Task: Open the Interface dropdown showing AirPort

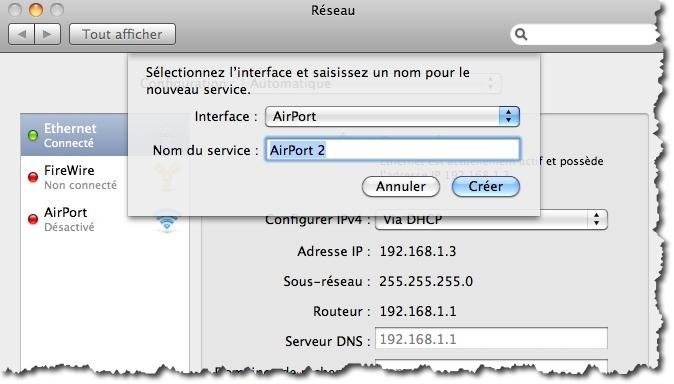Action: [392, 117]
